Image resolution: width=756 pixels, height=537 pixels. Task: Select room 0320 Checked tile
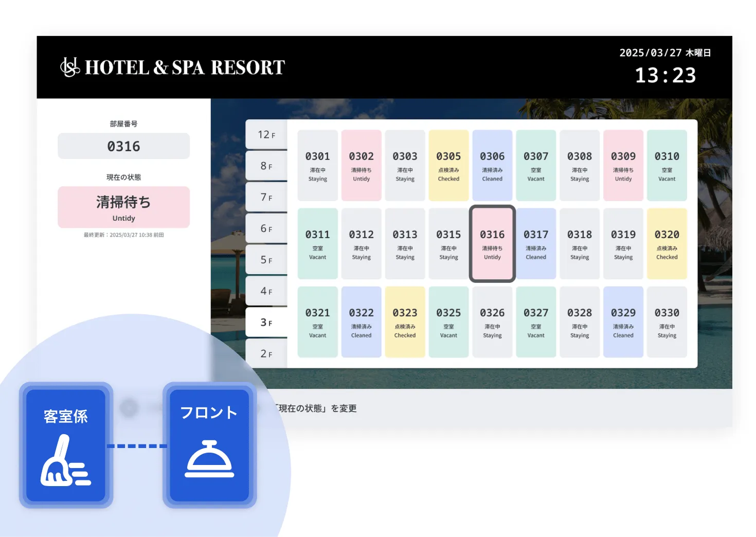click(x=667, y=244)
